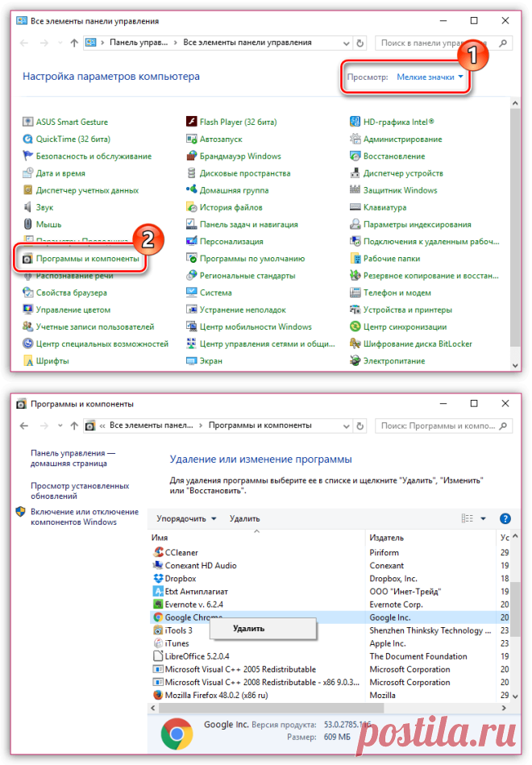Open the Просмотр Мелкие значки dropdown
The width and height of the screenshot is (532, 765).
(x=430, y=77)
